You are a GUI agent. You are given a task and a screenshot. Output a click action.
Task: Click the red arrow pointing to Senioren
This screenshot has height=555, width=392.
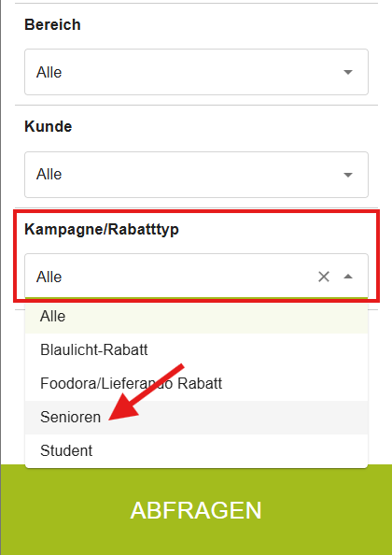146,391
